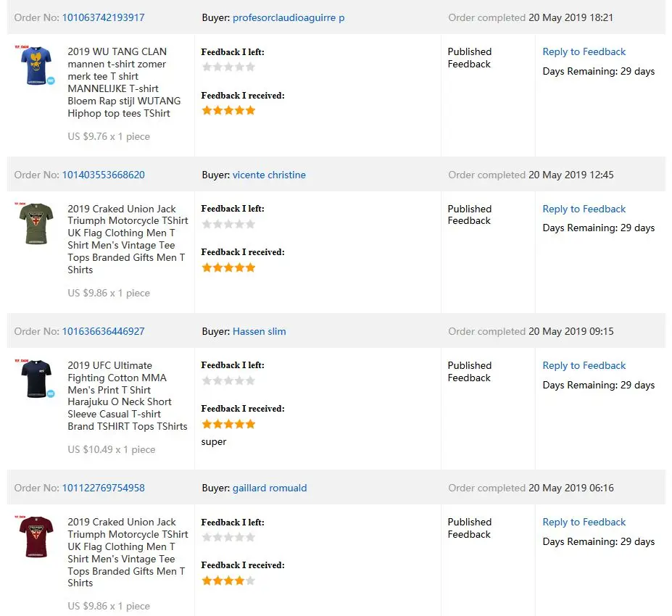View buyer gaillard romuald profile
672x616 pixels.
pos(270,488)
